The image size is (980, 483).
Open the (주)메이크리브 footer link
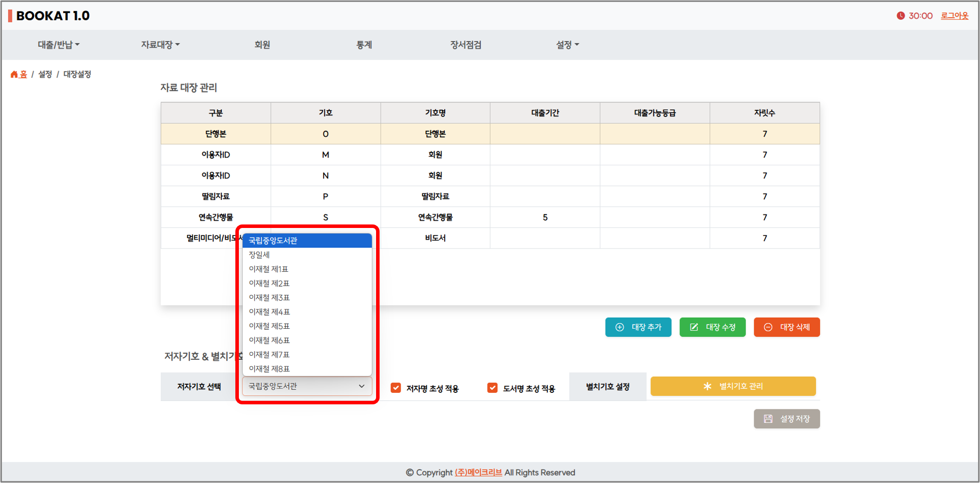coord(478,472)
